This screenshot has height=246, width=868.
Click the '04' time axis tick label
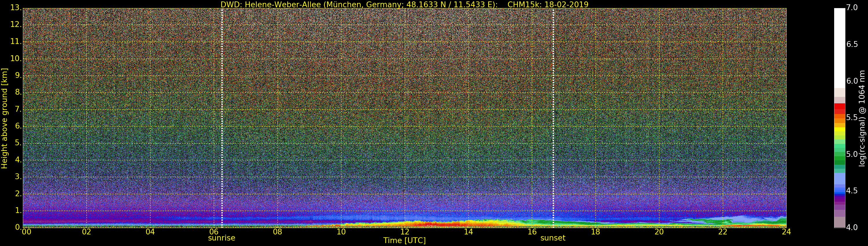pos(150,232)
